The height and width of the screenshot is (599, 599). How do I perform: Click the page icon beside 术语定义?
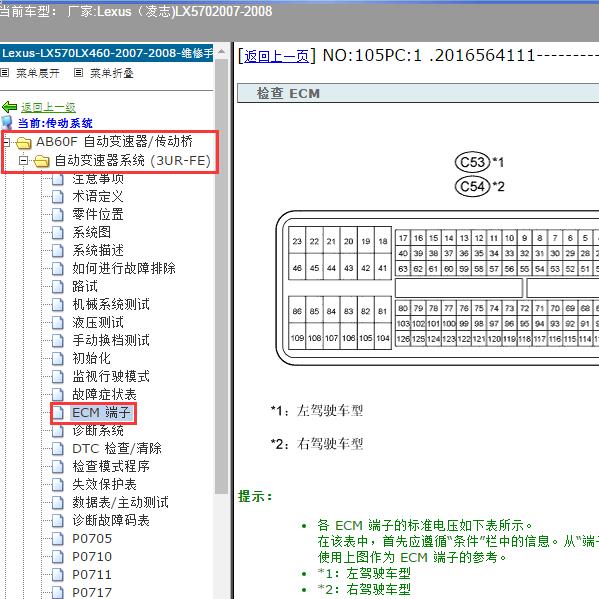pos(58,197)
